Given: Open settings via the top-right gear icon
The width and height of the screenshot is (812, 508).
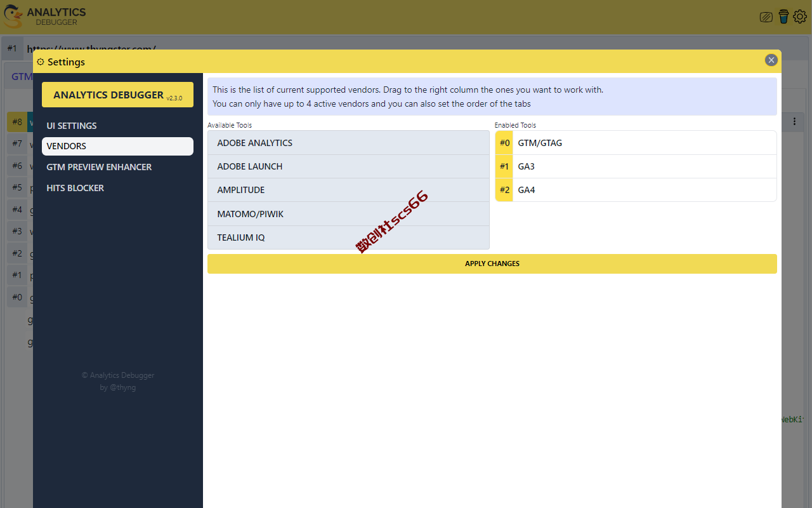Looking at the screenshot, I should (800, 17).
